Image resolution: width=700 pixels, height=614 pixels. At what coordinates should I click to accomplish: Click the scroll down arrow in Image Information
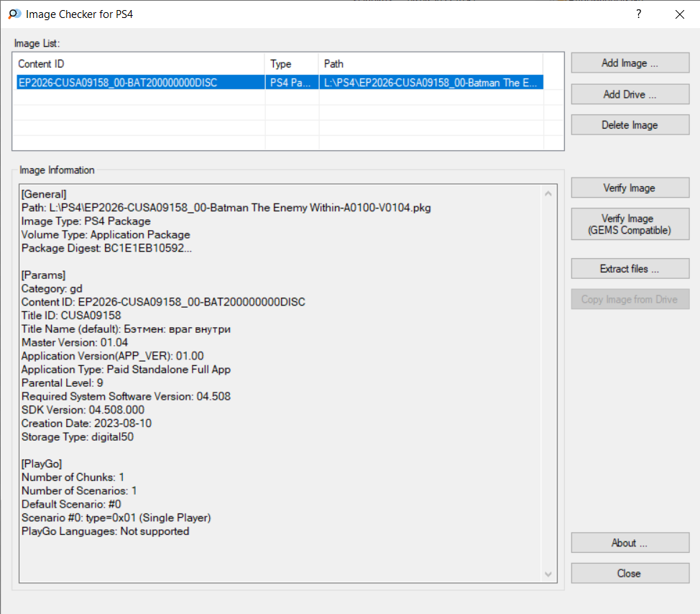pos(548,574)
